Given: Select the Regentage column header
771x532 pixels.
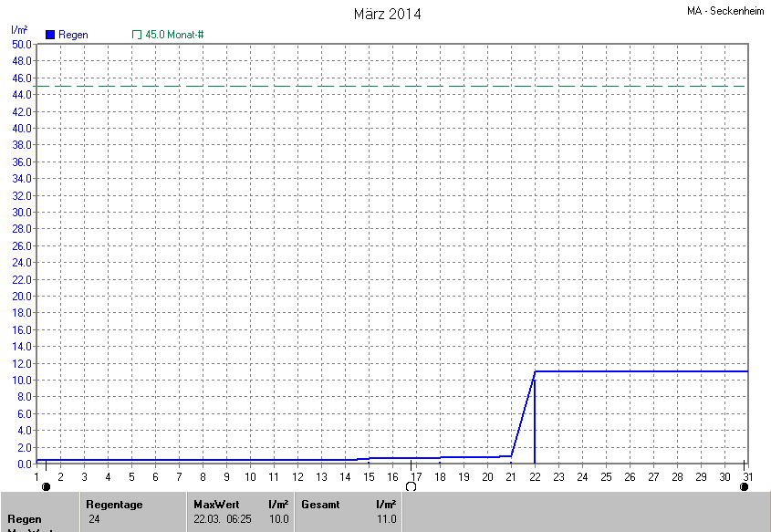Looking at the screenshot, I should (114, 505).
